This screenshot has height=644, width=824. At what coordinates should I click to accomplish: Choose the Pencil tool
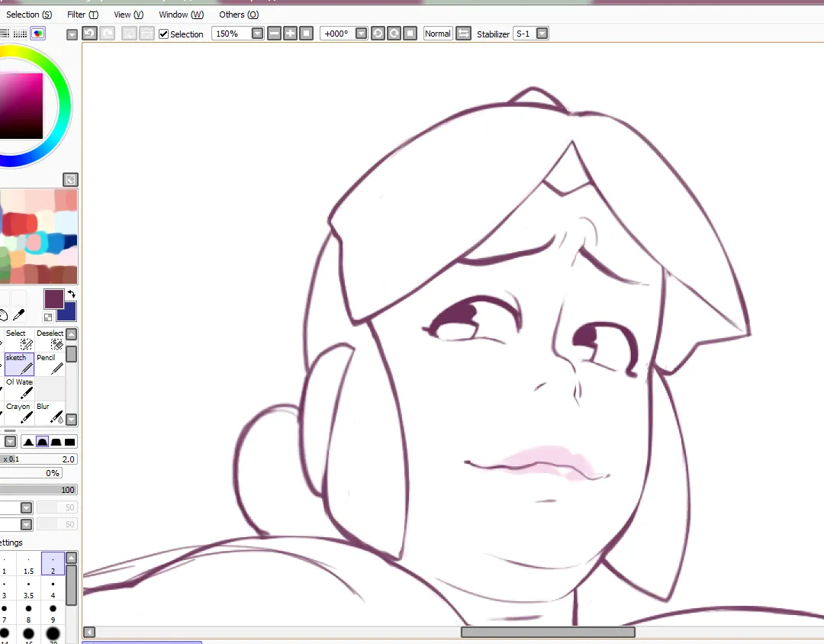(50, 364)
